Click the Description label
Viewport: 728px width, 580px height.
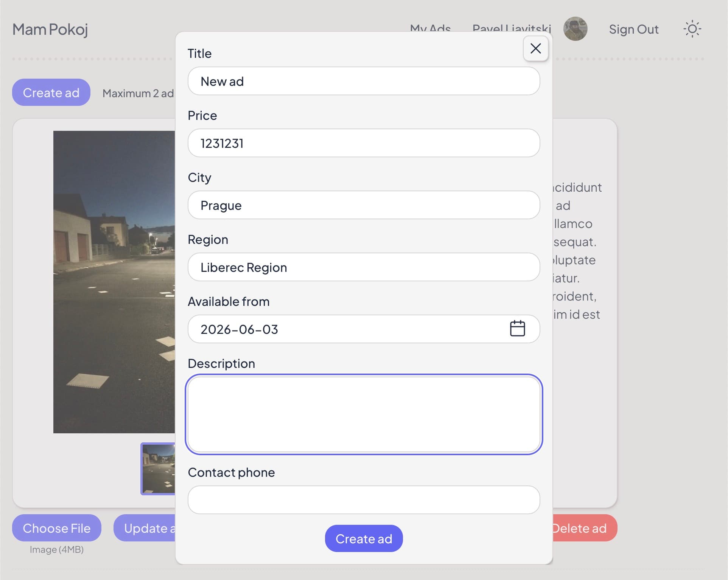[221, 363]
